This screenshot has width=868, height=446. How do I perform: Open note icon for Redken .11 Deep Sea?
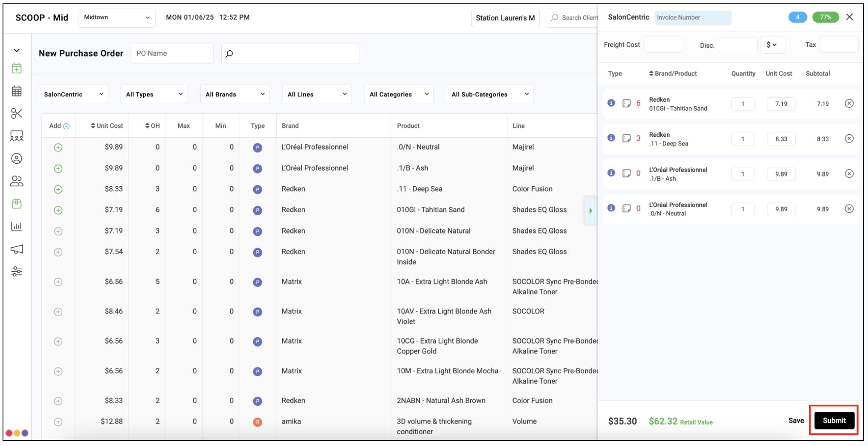[x=626, y=138]
